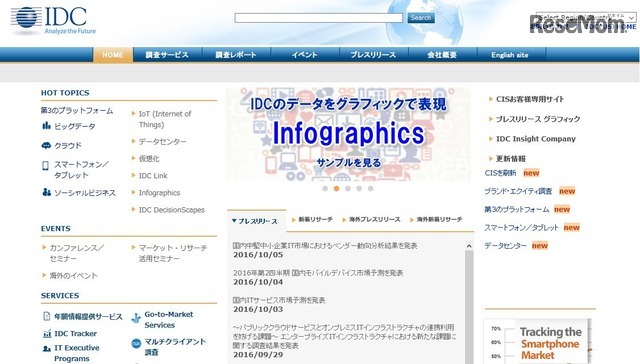Click the マルチクライアント調査 round icon

136,344
